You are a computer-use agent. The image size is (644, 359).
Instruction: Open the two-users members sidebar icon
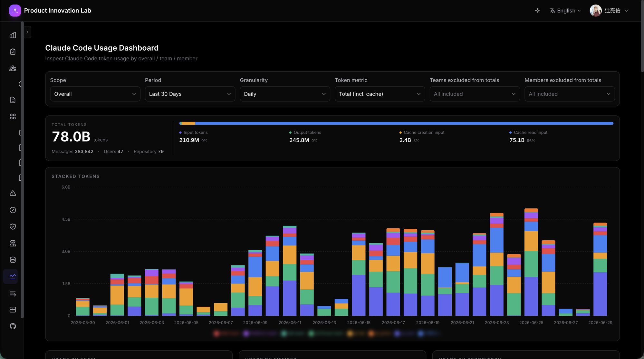click(13, 243)
